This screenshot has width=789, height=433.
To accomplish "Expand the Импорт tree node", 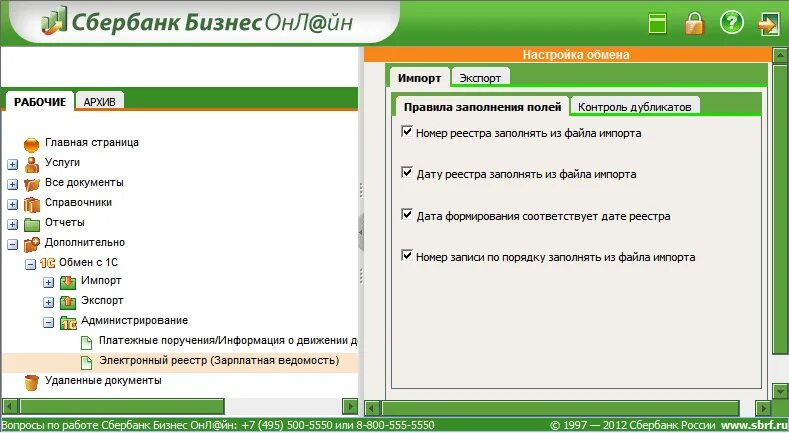I will pos(48,283).
